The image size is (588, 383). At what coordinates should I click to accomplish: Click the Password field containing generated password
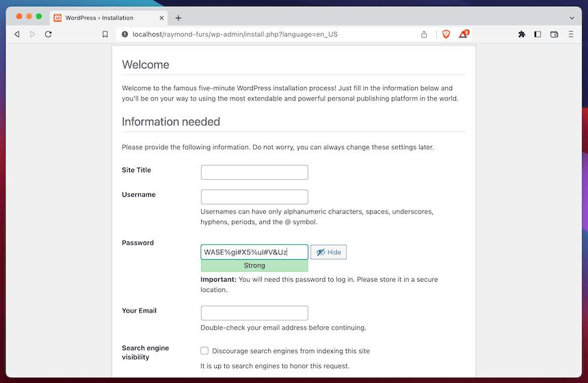pos(254,252)
